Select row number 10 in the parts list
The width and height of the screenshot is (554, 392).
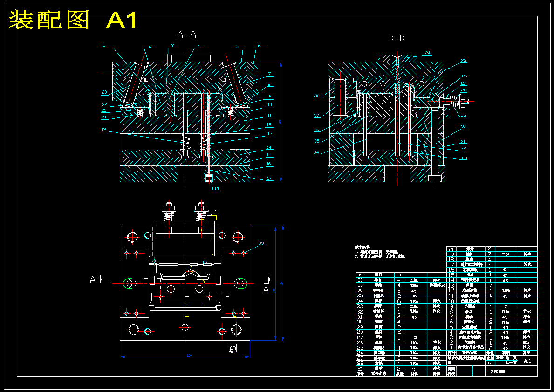pos(451,301)
